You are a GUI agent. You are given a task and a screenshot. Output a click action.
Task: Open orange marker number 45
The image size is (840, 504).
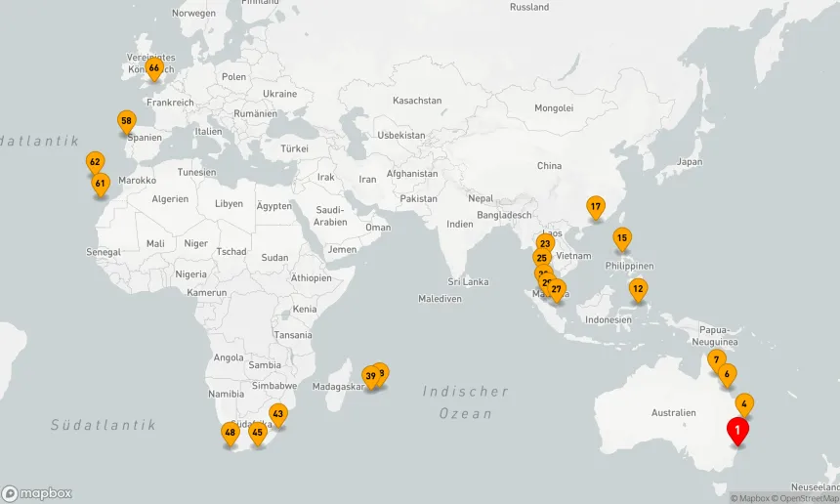tap(258, 434)
